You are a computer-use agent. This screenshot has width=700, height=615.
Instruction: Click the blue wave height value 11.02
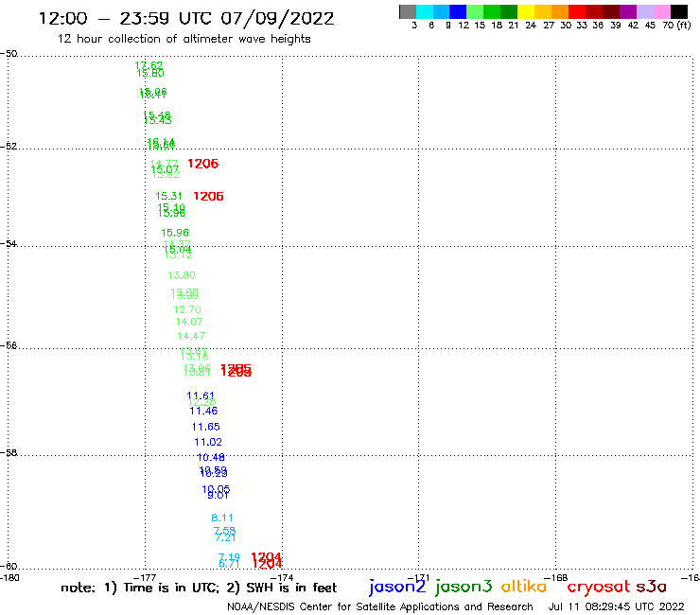coord(208,442)
